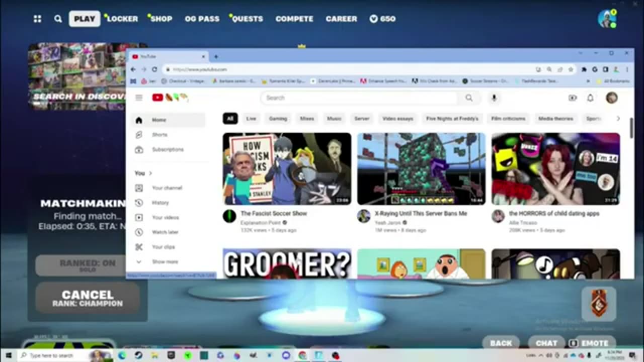Open the OG PASS tab
This screenshot has height=362, width=644.
(x=202, y=19)
